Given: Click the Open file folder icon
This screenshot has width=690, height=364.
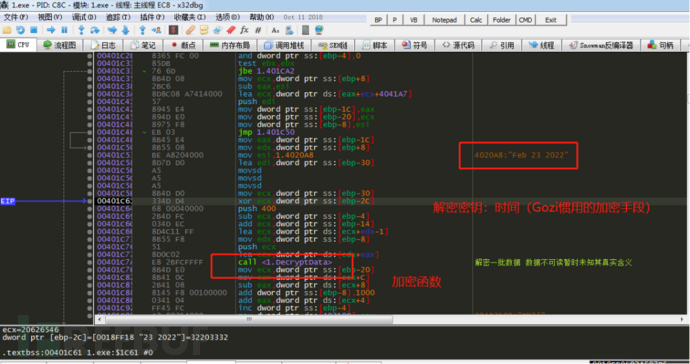Looking at the screenshot, I should (x=7, y=30).
